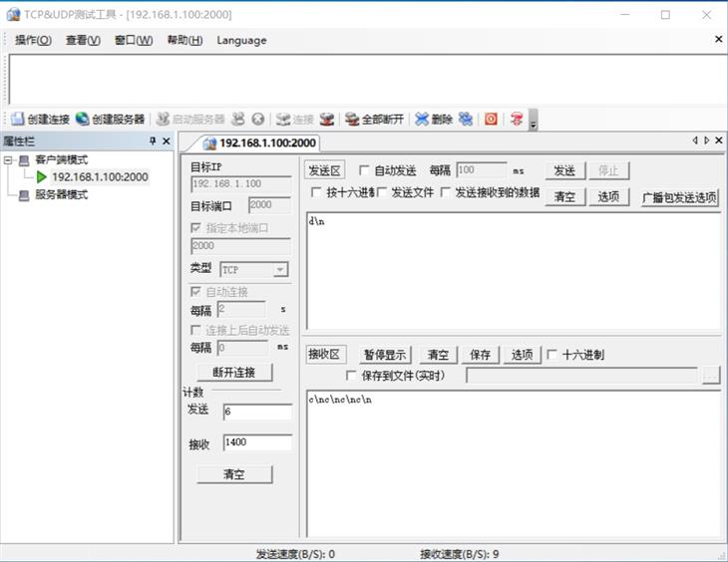Toggle the 连接上后自动发送 checkbox

(195, 330)
